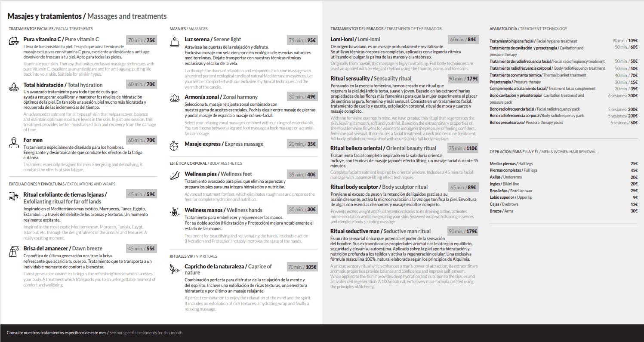
Task: Click the 'Pura vitamina C / Pure vitamin C' title
Action: pos(61,40)
